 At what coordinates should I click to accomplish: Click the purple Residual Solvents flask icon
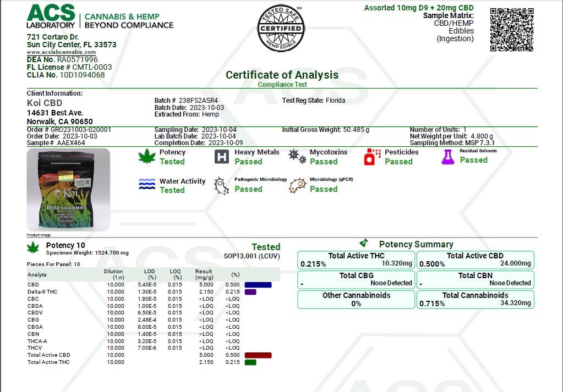448,157
